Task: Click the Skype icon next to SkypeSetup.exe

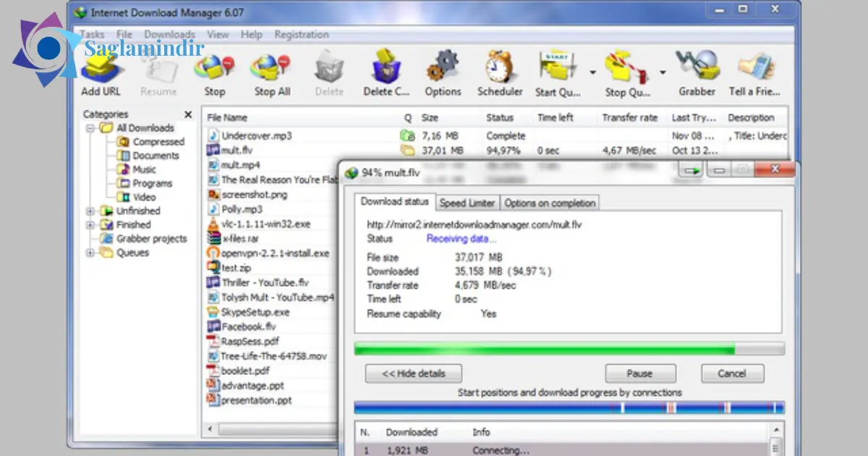Action: [213, 312]
